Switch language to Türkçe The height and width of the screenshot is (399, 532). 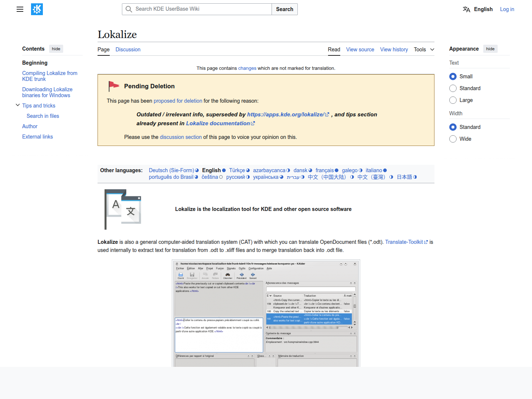[x=237, y=170]
